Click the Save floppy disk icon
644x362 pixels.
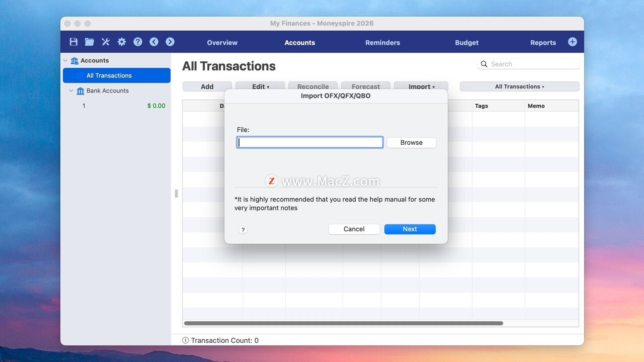click(x=73, y=42)
